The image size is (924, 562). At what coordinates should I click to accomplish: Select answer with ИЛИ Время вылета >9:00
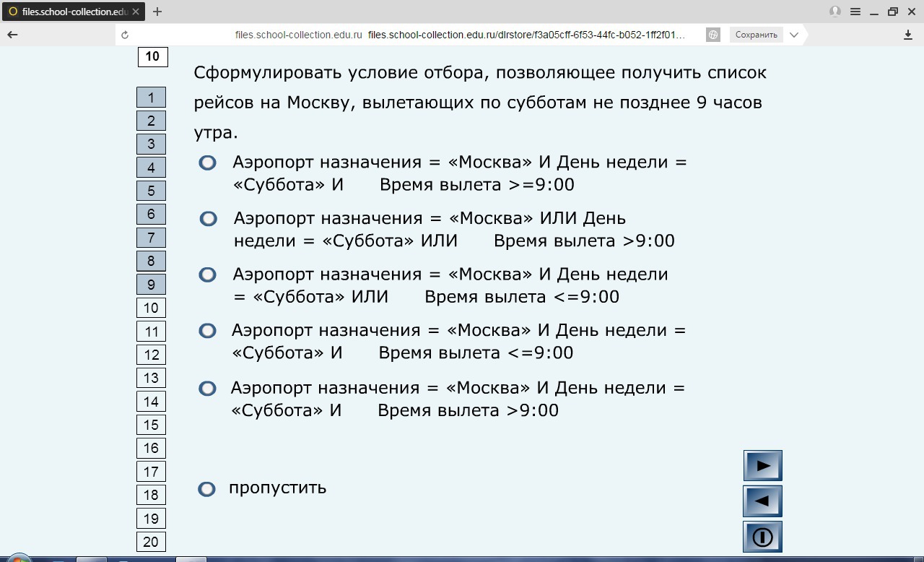208,218
